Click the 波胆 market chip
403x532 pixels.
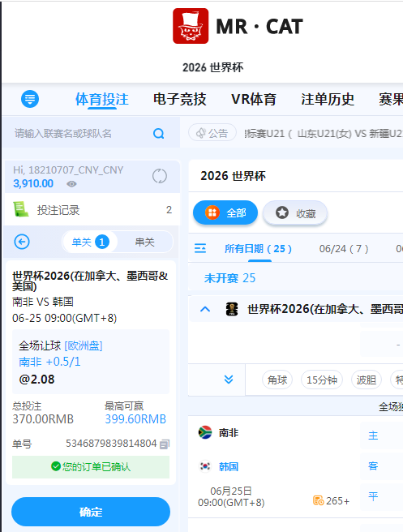tap(366, 380)
